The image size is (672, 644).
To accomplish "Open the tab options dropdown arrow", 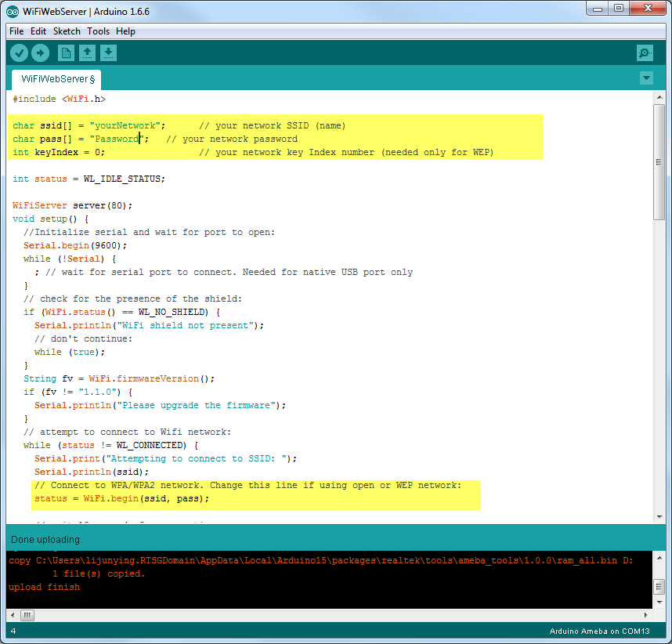I will (646, 78).
